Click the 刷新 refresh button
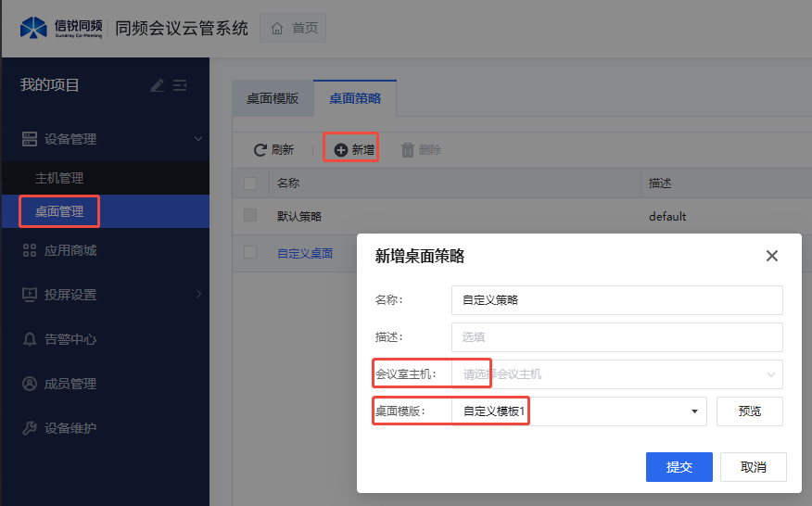 coord(274,149)
